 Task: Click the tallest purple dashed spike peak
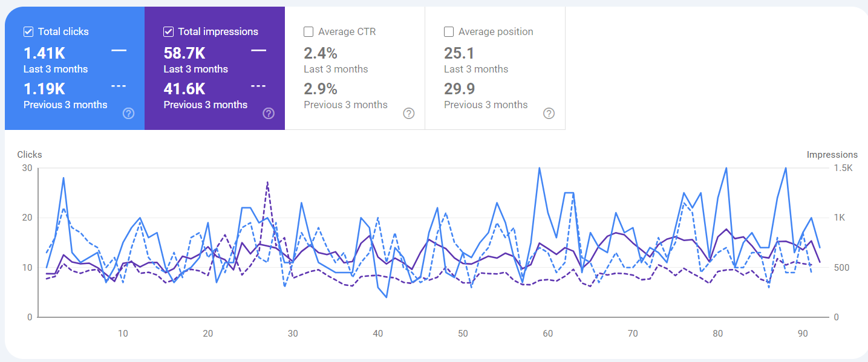click(267, 182)
